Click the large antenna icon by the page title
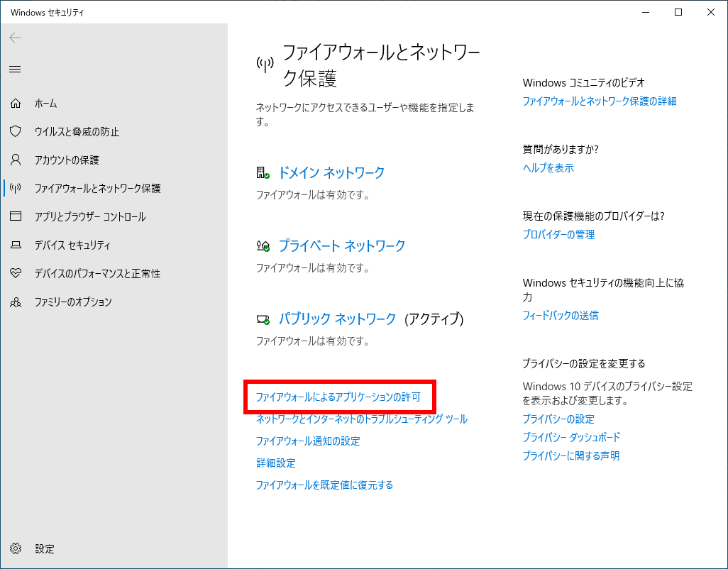 pyautogui.click(x=265, y=65)
